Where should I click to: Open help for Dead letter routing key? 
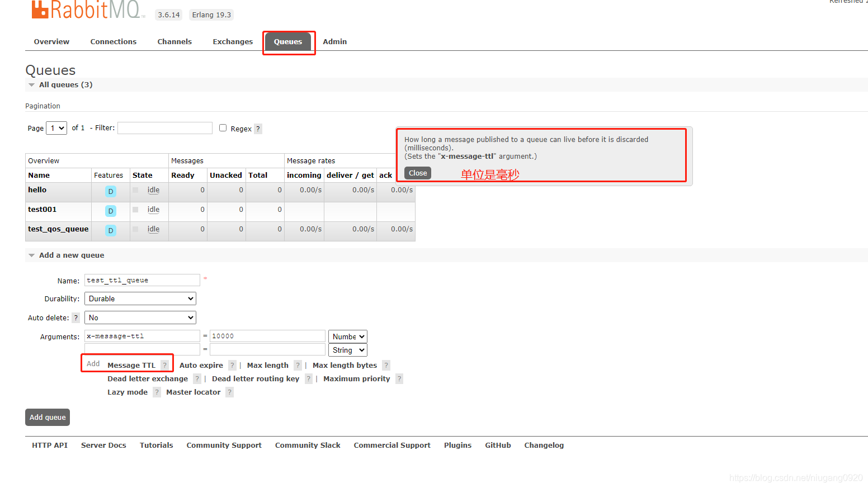(x=308, y=379)
